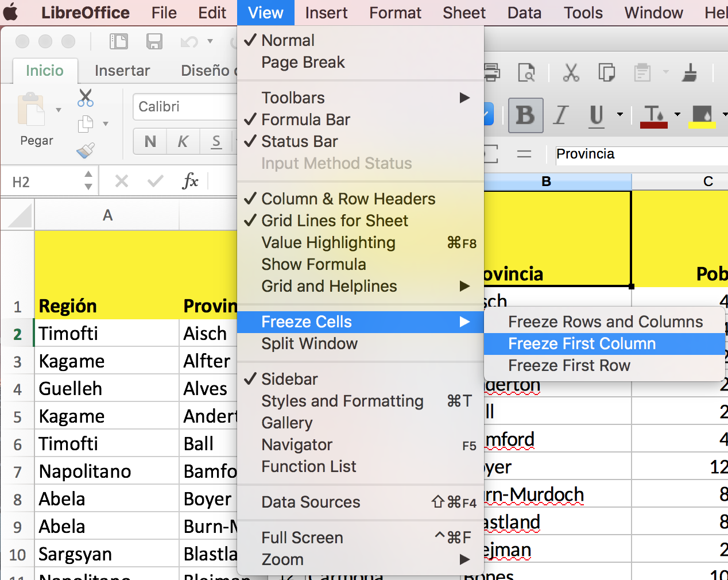The width and height of the screenshot is (728, 580).
Task: Choose Freeze First Column
Action: (605, 343)
